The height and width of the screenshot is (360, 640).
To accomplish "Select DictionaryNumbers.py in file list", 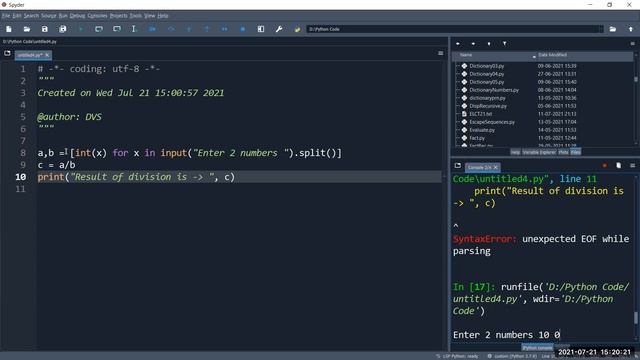I will click(x=494, y=90).
